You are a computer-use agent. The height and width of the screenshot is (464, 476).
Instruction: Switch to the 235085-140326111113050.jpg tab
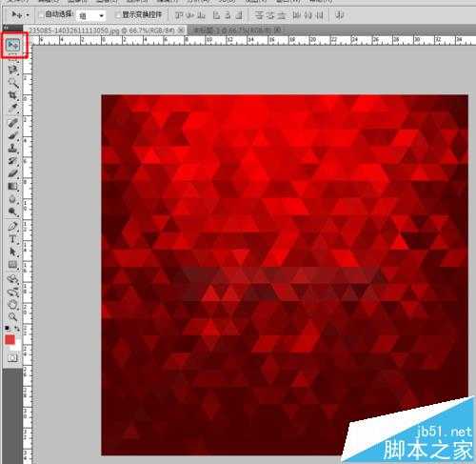click(x=102, y=30)
